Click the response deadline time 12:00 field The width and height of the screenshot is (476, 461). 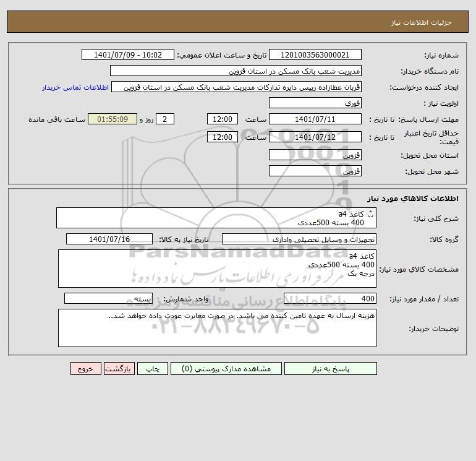point(223,119)
